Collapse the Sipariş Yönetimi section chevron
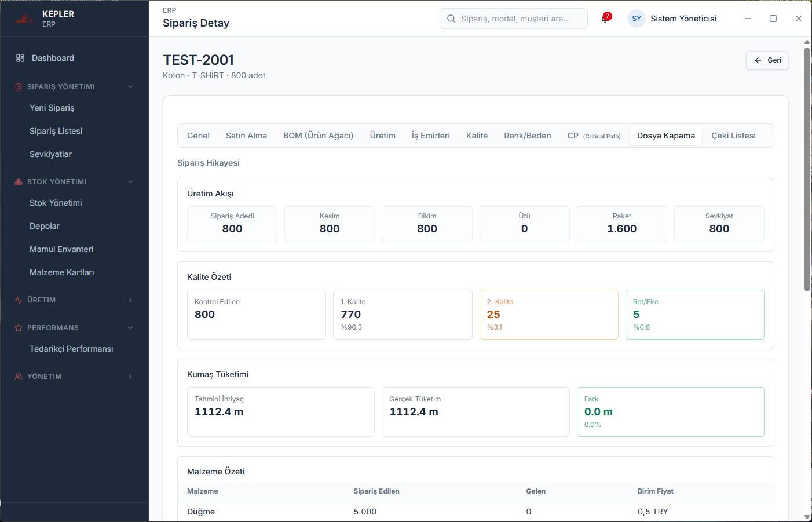 [130, 87]
